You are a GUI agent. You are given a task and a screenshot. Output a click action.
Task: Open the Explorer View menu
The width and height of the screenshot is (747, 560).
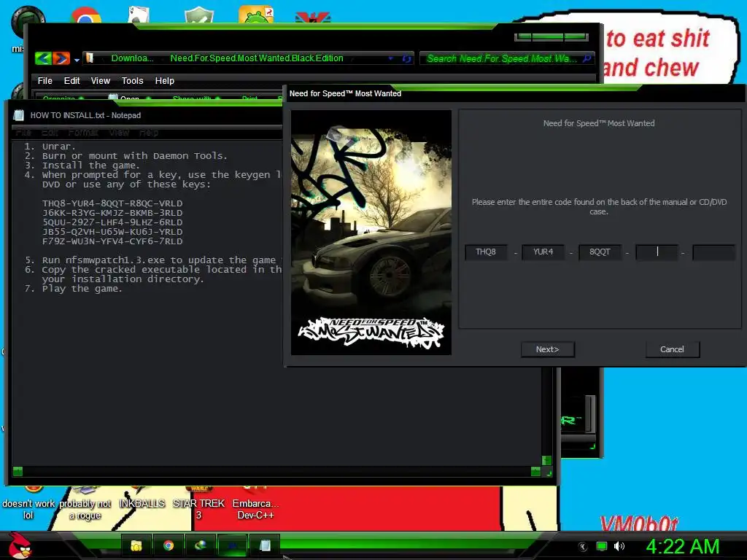click(x=101, y=80)
